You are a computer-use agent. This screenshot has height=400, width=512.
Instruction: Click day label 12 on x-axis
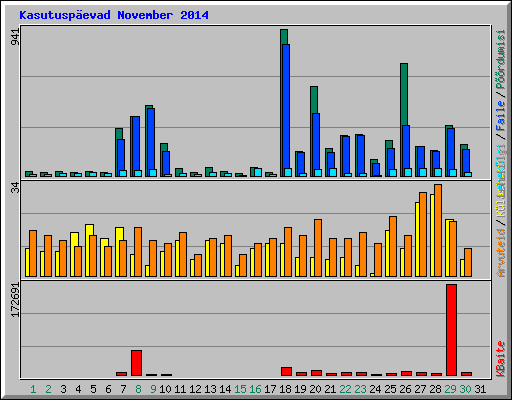[x=195, y=389]
